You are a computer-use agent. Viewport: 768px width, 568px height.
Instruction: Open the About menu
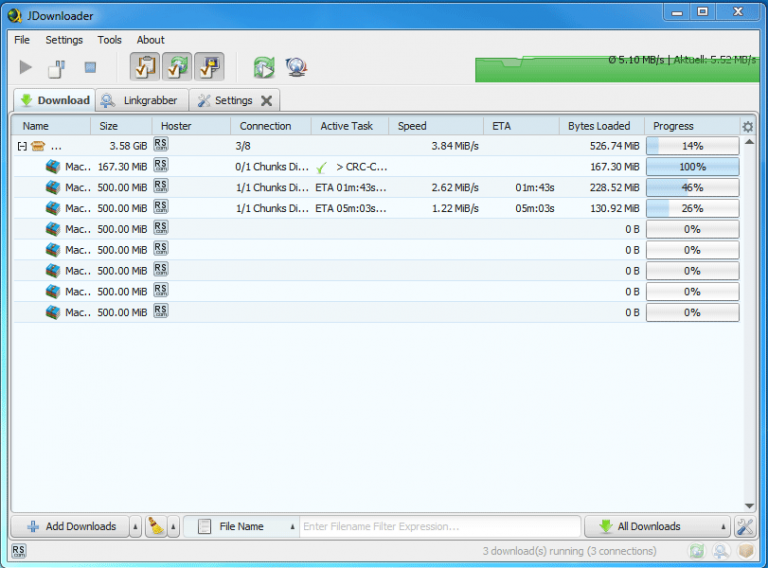pyautogui.click(x=150, y=40)
